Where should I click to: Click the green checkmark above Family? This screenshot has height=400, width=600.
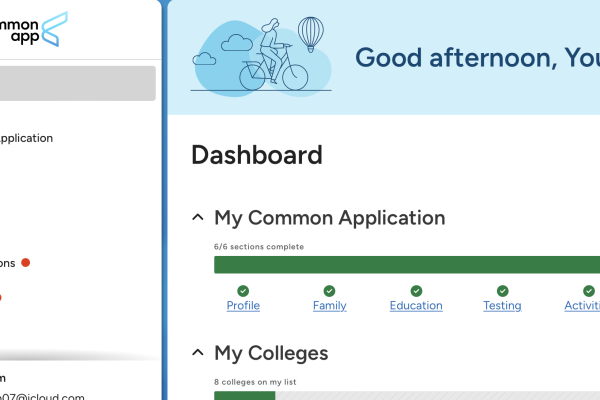tap(329, 291)
